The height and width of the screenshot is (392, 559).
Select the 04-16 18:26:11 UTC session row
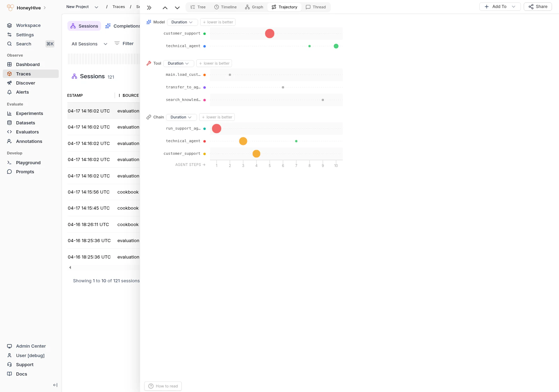[103, 224]
